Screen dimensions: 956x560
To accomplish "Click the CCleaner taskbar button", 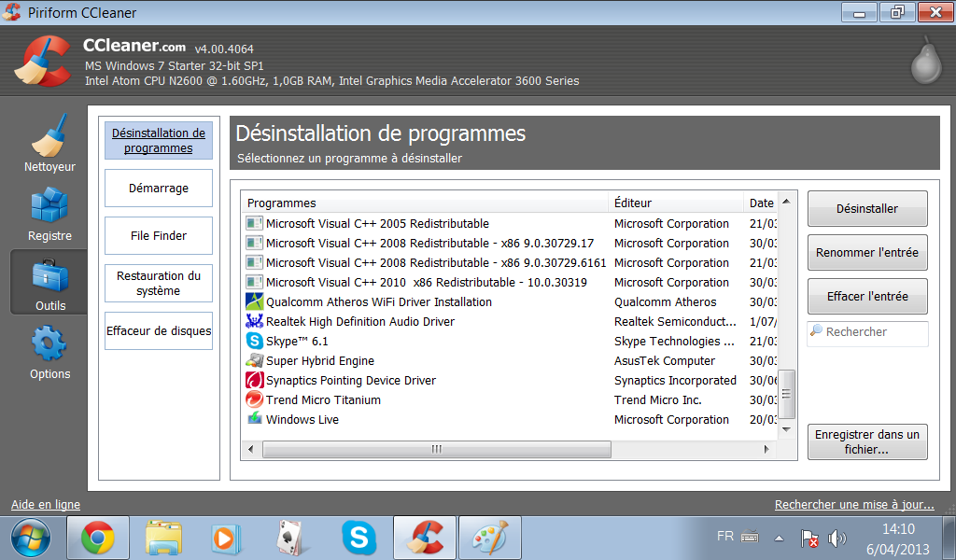I will [425, 538].
